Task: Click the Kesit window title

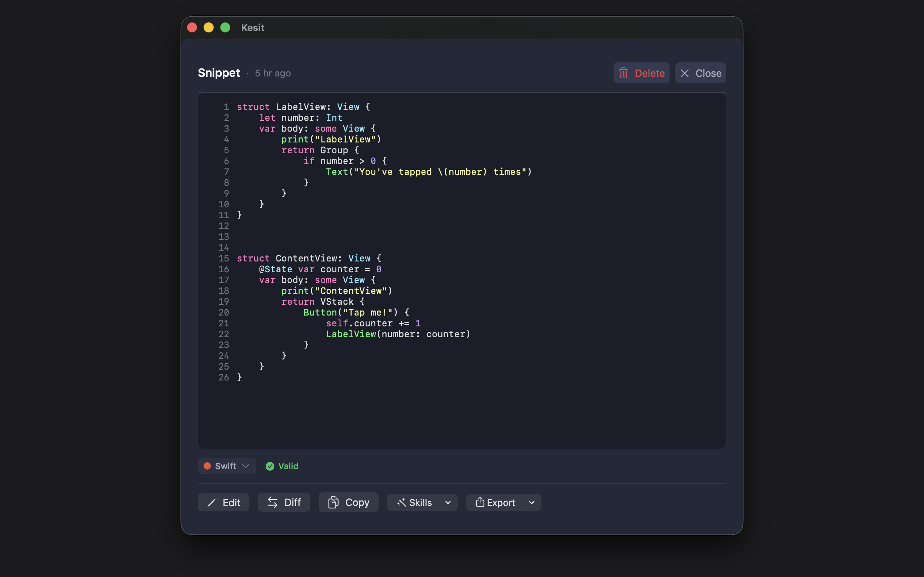Action: click(x=252, y=27)
